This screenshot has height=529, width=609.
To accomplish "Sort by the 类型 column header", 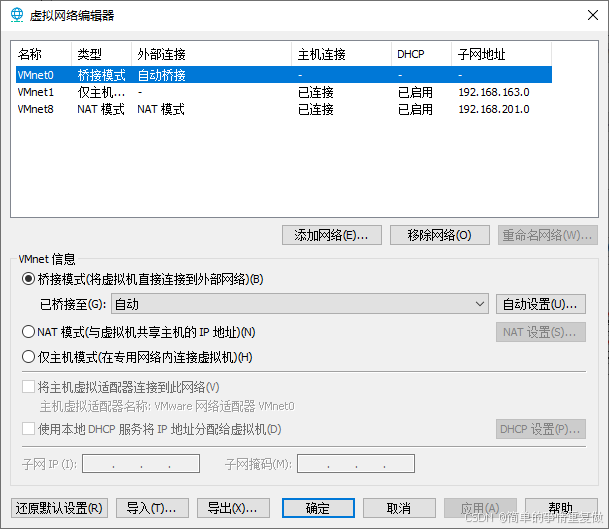I will (101, 54).
